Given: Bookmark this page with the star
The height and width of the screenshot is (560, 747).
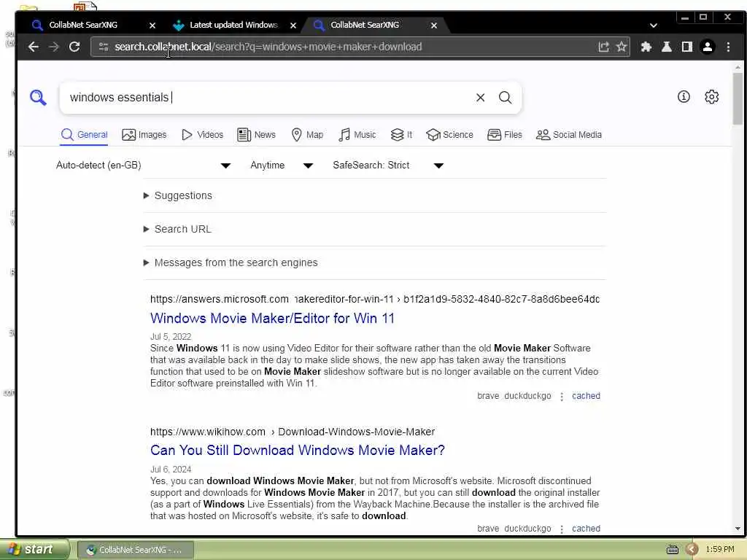Looking at the screenshot, I should 622,47.
